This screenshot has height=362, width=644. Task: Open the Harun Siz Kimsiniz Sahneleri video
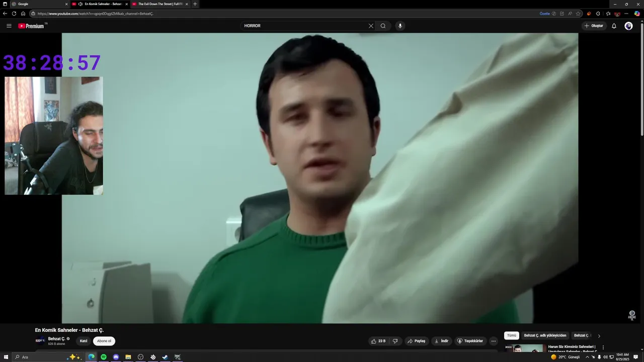point(572,348)
